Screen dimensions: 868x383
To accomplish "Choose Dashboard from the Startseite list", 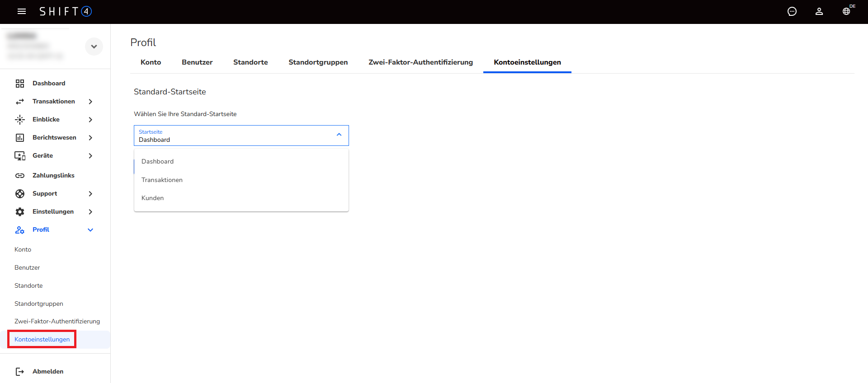I will point(241,162).
